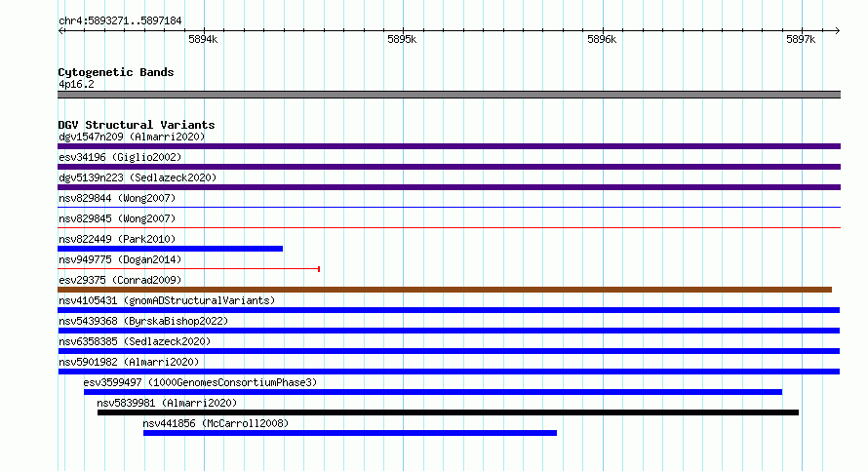Click blue bar under nsv5901982

tap(449, 372)
